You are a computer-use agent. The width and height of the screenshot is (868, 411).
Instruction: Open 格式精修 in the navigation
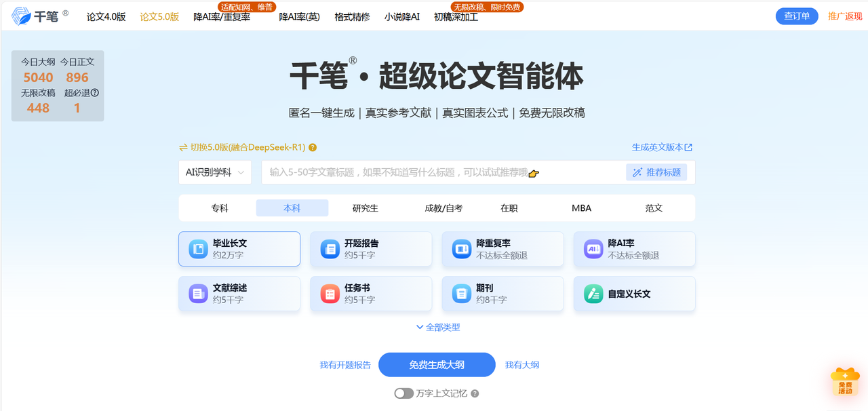(353, 17)
